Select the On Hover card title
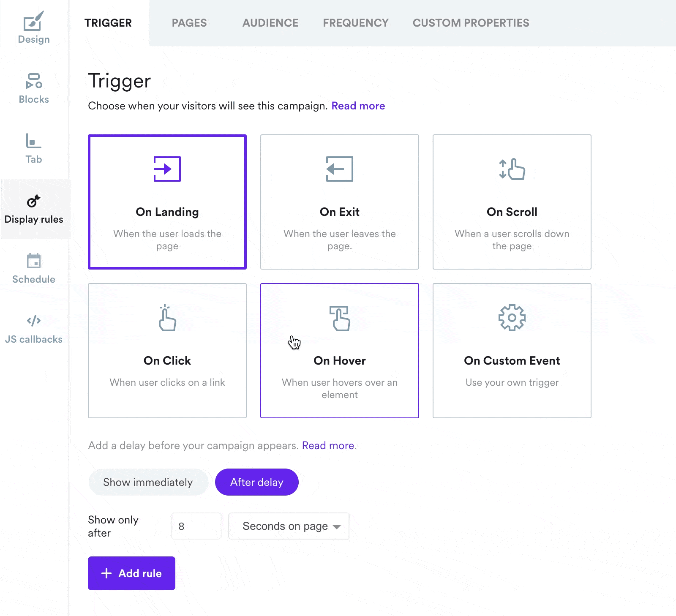This screenshot has width=676, height=616. click(x=340, y=361)
